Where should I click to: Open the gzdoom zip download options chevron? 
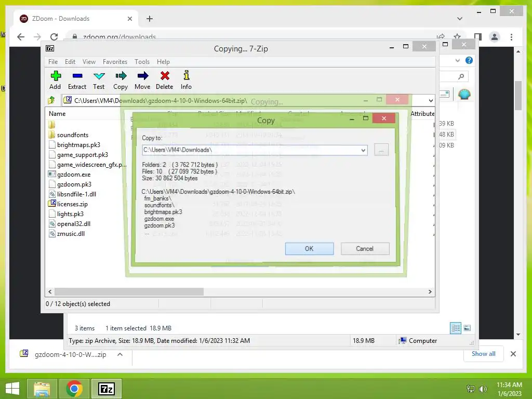(x=120, y=354)
